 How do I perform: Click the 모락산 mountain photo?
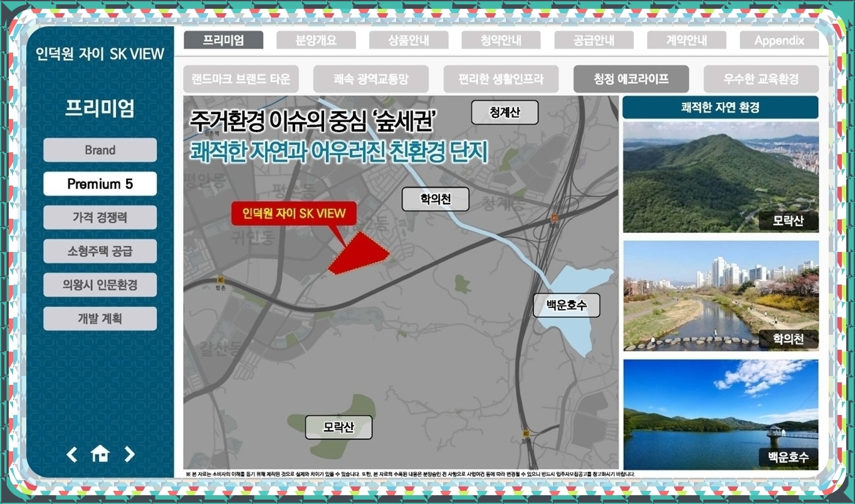coord(721,177)
